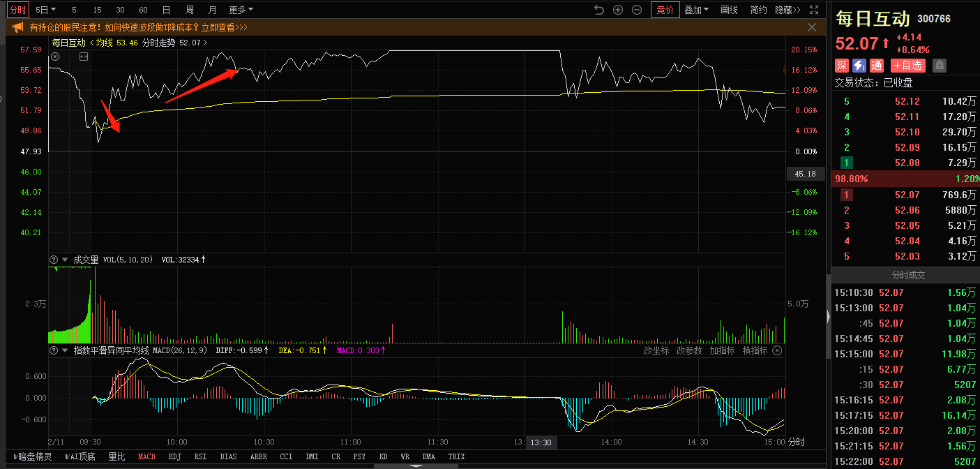Open the 更多 periods dropdown
Image resolution: width=980 pixels, height=469 pixels.
pyautogui.click(x=241, y=10)
